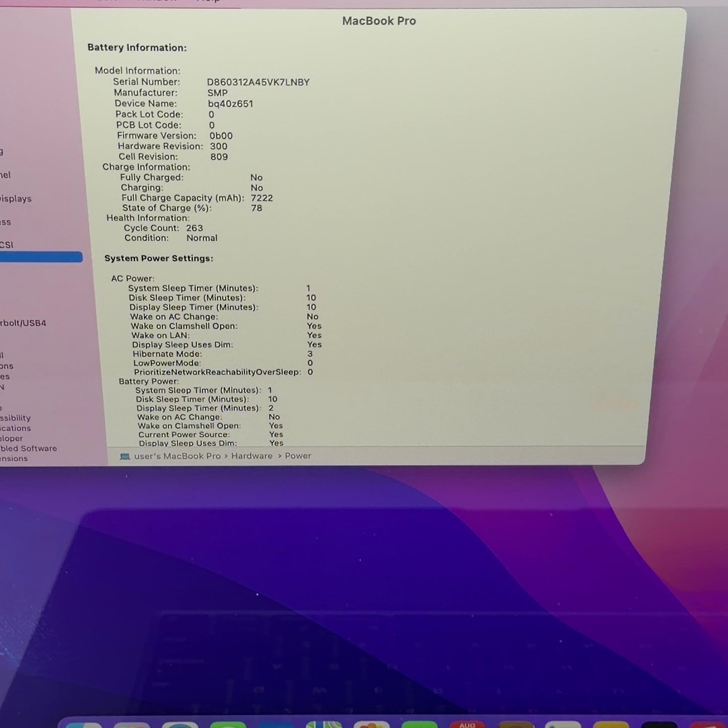728x728 pixels.
Task: Click the "Serial Number:" label
Action: coord(147,82)
